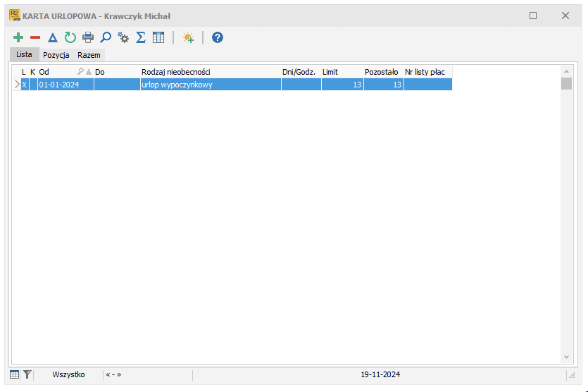Click the date 19-11-2024 in status bar
Image resolution: width=588 pixels, height=392 pixels.
point(380,374)
